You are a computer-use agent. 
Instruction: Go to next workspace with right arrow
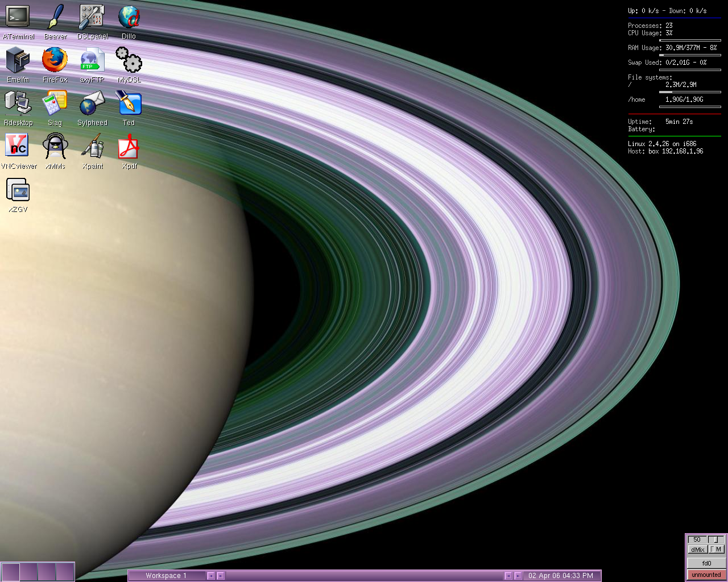(x=221, y=576)
